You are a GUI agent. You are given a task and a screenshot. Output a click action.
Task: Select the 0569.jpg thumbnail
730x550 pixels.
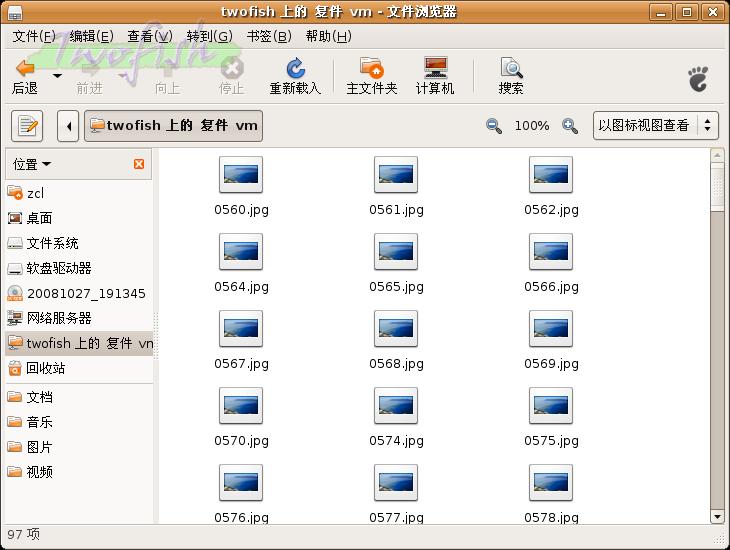[551, 329]
